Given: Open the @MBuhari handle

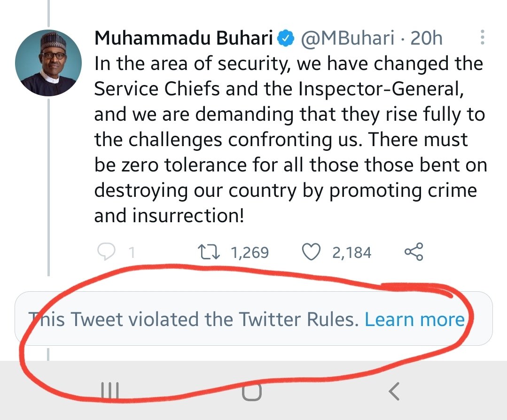Looking at the screenshot, I should [347, 39].
